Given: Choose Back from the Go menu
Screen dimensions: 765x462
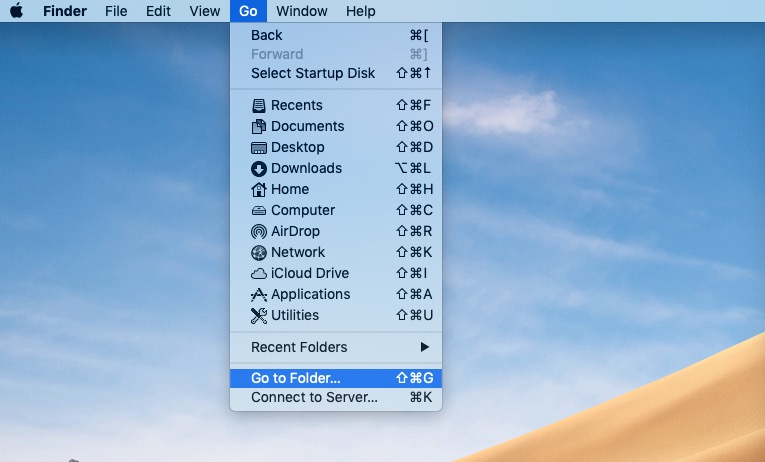Looking at the screenshot, I should point(336,35).
